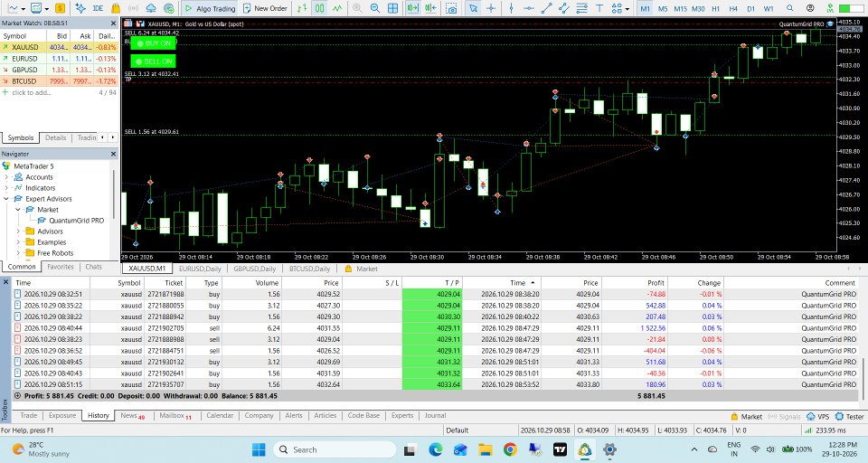Open Google Chrome from the taskbar
Screen dimensions: 868x463
point(510,449)
